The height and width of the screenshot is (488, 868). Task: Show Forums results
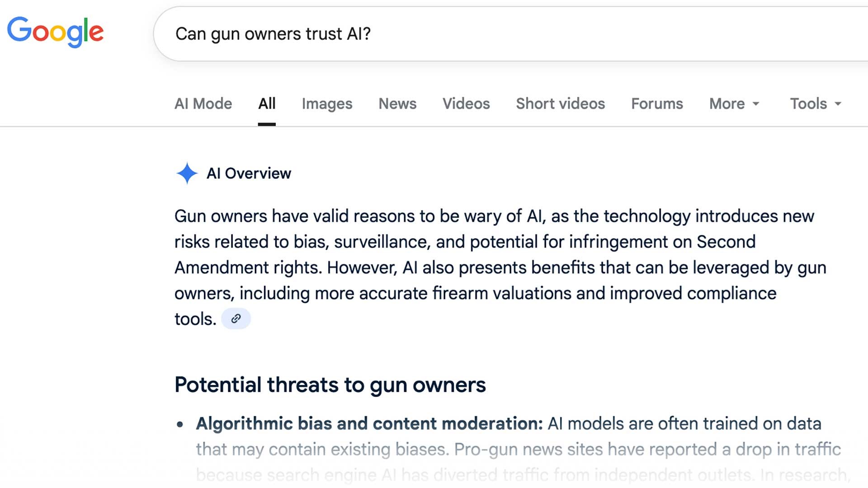pos(657,104)
